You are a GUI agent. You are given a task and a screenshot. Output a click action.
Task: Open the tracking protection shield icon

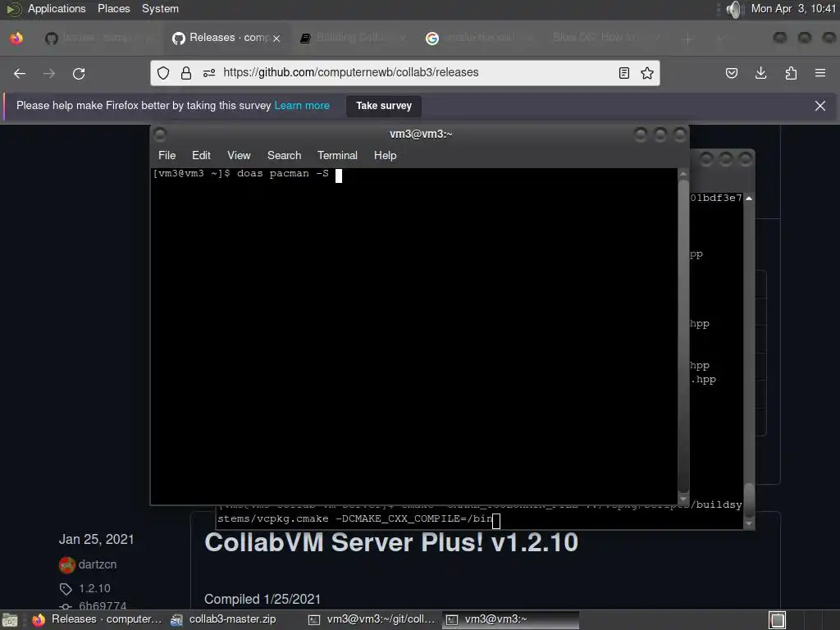[163, 73]
